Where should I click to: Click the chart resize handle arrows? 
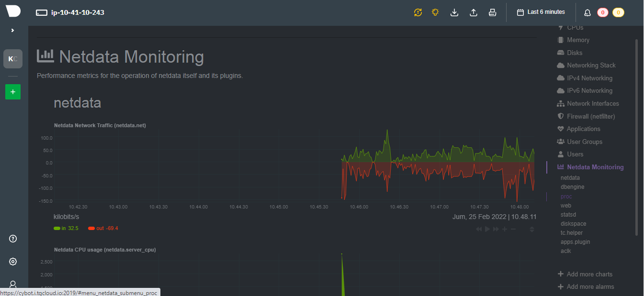532,229
